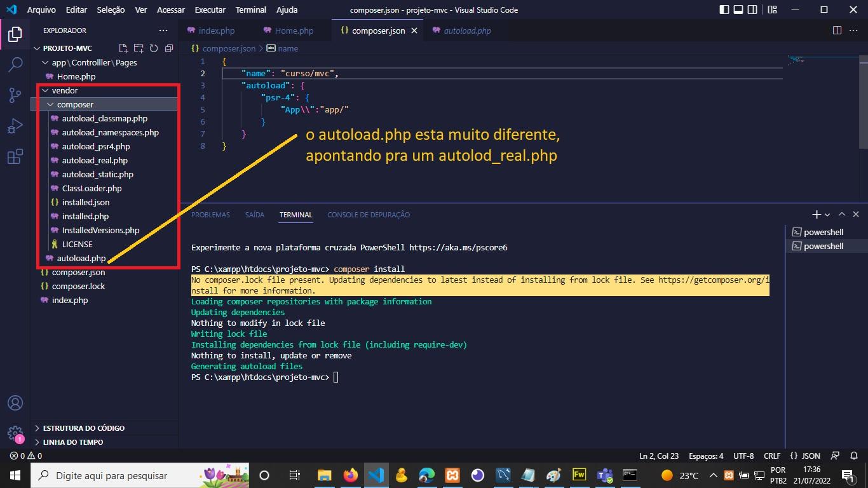This screenshot has height=488, width=868.
Task: Open editor more actions ellipsis
Action: coord(855,30)
